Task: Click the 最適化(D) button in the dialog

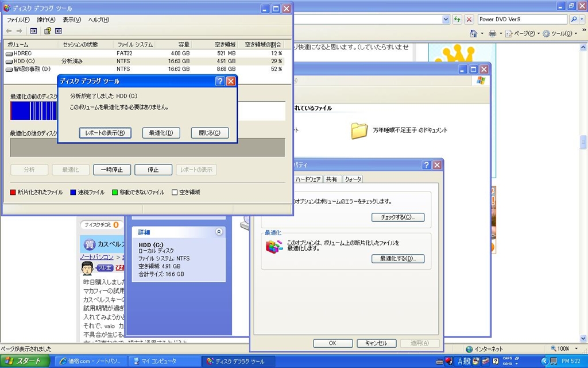Action: (x=161, y=133)
